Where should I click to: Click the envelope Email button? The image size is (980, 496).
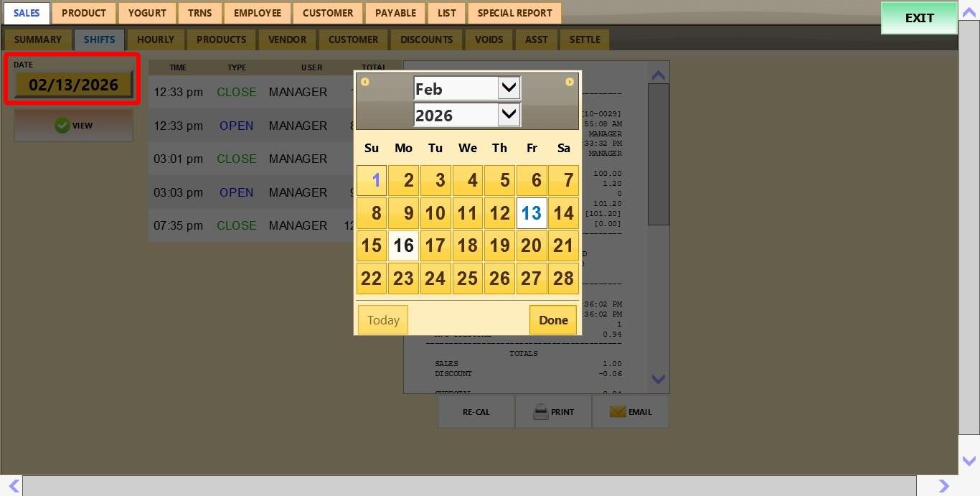coord(631,412)
